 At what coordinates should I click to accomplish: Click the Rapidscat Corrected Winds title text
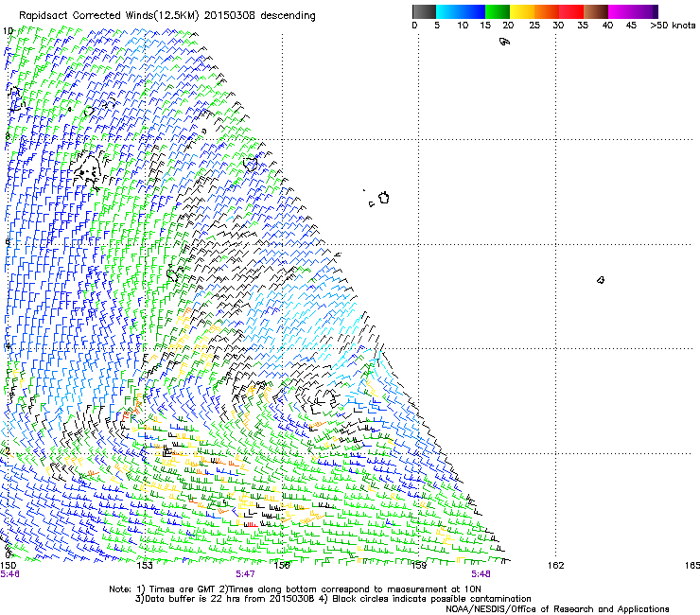(167, 16)
